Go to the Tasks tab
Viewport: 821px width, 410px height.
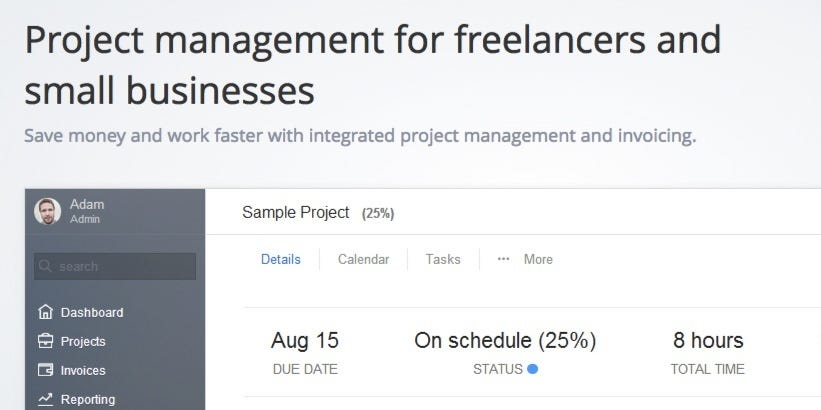click(443, 259)
